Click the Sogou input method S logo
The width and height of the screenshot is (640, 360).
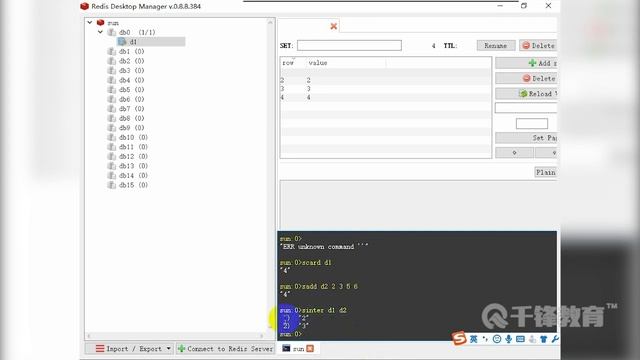(459, 338)
